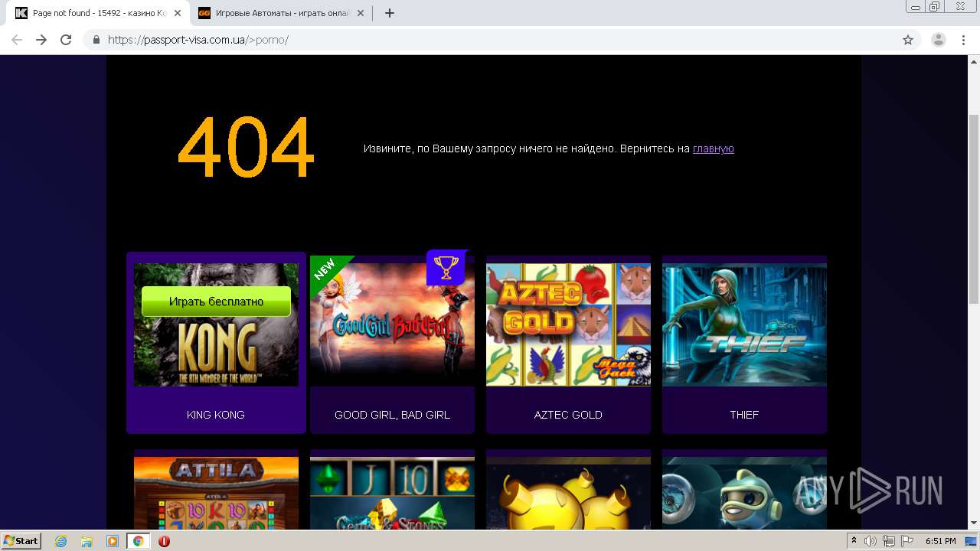
Task: Click the page vertical scrollbar thumb
Action: pos(974,210)
